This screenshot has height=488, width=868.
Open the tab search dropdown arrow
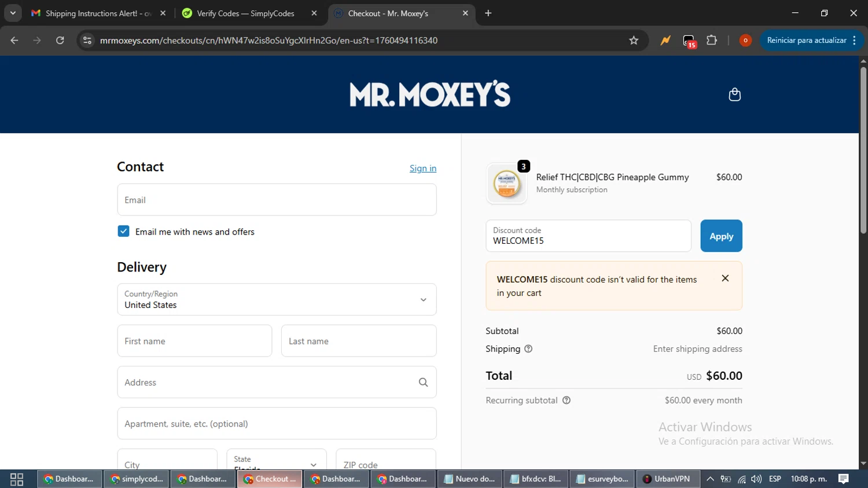coord(13,13)
